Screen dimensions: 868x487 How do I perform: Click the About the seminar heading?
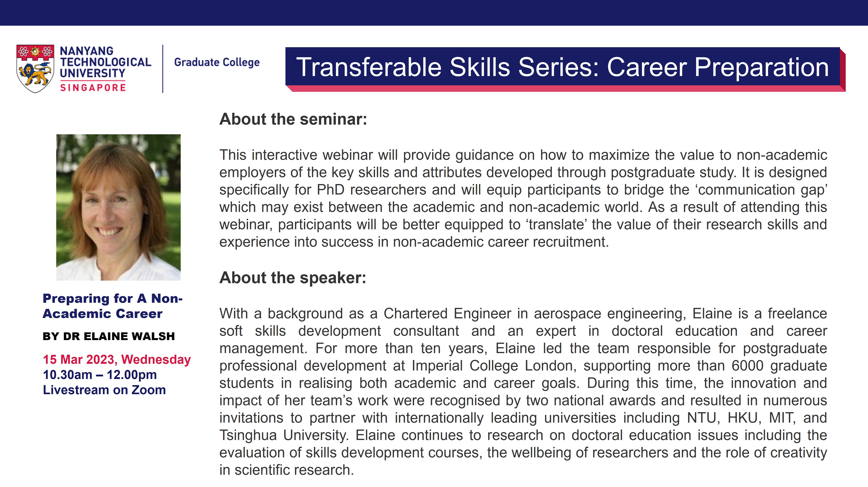pyautogui.click(x=293, y=119)
